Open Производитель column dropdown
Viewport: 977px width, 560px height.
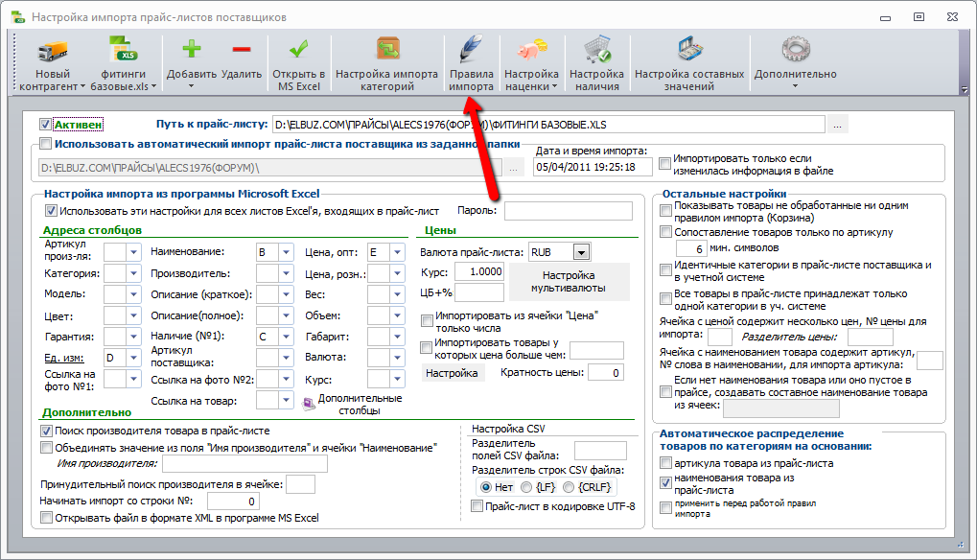click(x=286, y=273)
